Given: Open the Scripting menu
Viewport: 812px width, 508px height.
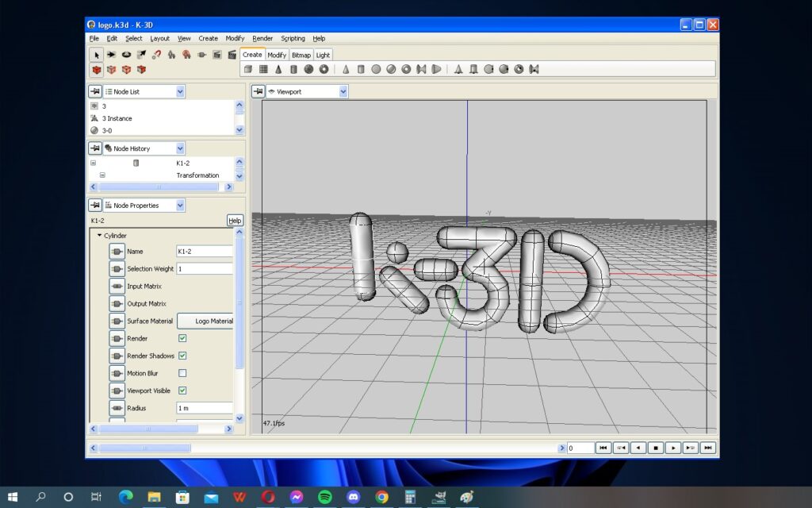Looking at the screenshot, I should click(293, 38).
